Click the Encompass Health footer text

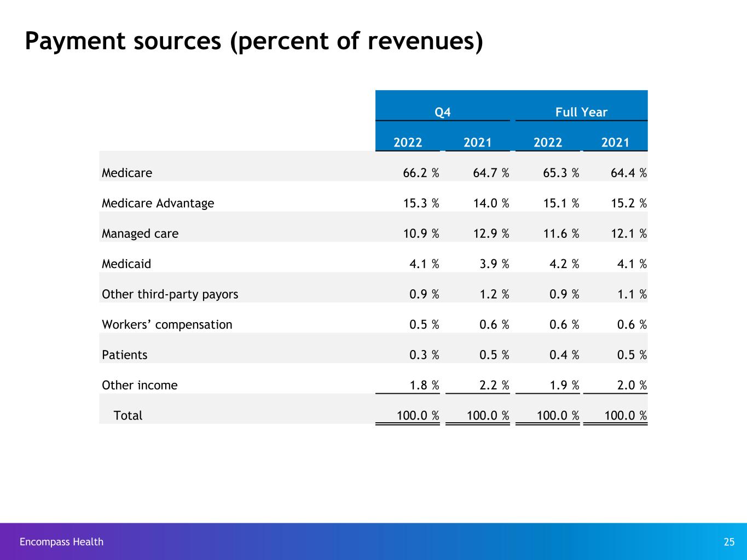(x=61, y=542)
